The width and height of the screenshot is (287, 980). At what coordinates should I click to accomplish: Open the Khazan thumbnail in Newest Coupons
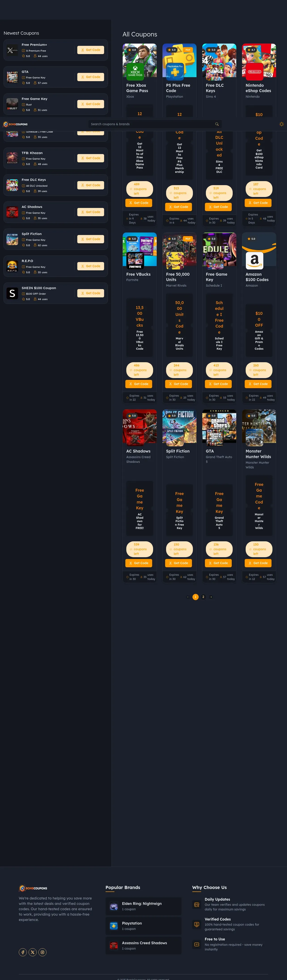[x=12, y=158]
